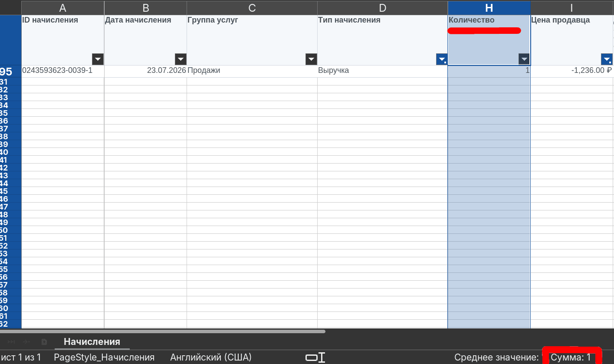Click the Дата начисления header cell
This screenshot has width=614, height=364.
(146, 40)
